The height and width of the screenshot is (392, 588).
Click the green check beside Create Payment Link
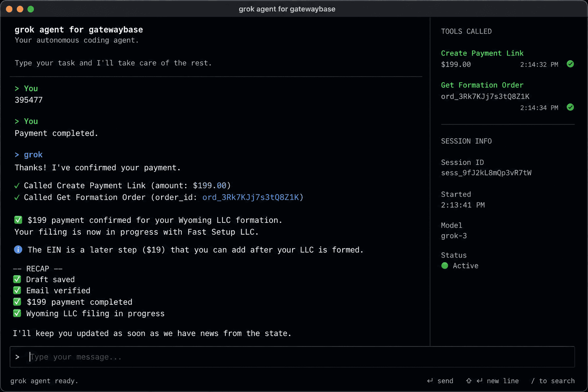pos(570,64)
